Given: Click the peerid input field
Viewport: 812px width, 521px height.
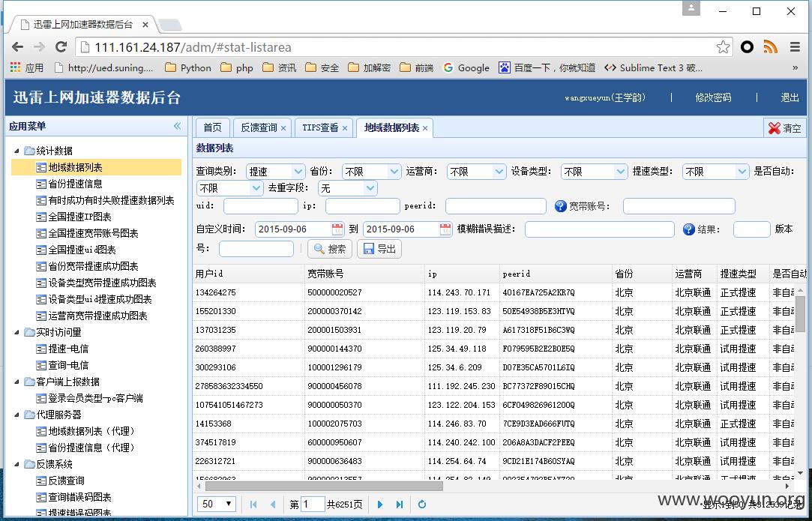Looking at the screenshot, I should 496,206.
